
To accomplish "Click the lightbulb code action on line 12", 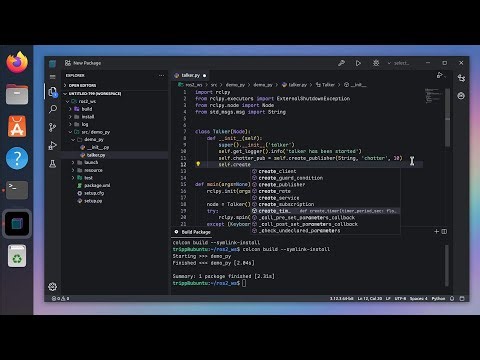I will [198, 164].
